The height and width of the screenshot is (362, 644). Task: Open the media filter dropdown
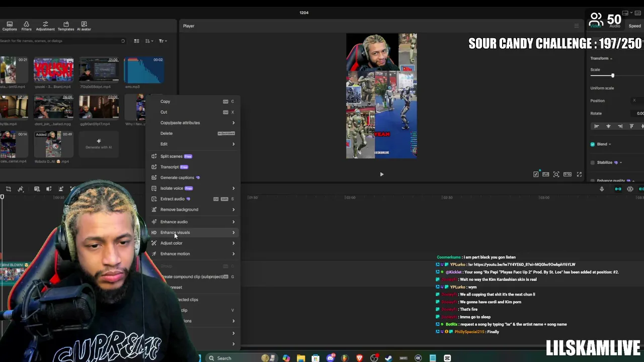pyautogui.click(x=163, y=41)
